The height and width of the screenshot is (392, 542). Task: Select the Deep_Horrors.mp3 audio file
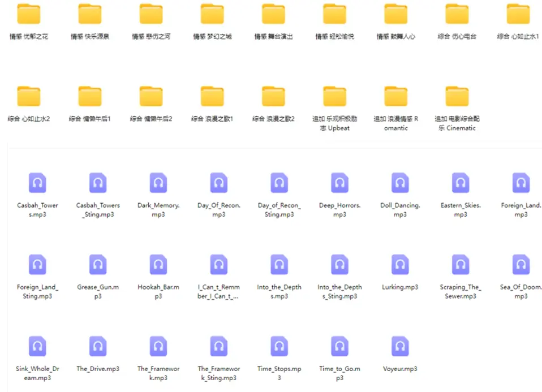coord(339,182)
